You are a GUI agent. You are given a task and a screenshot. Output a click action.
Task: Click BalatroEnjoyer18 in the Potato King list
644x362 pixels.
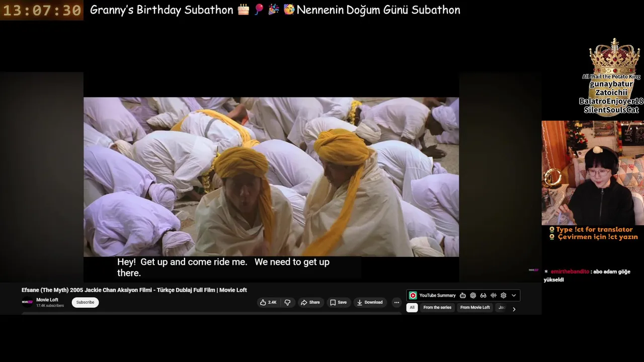tap(611, 101)
